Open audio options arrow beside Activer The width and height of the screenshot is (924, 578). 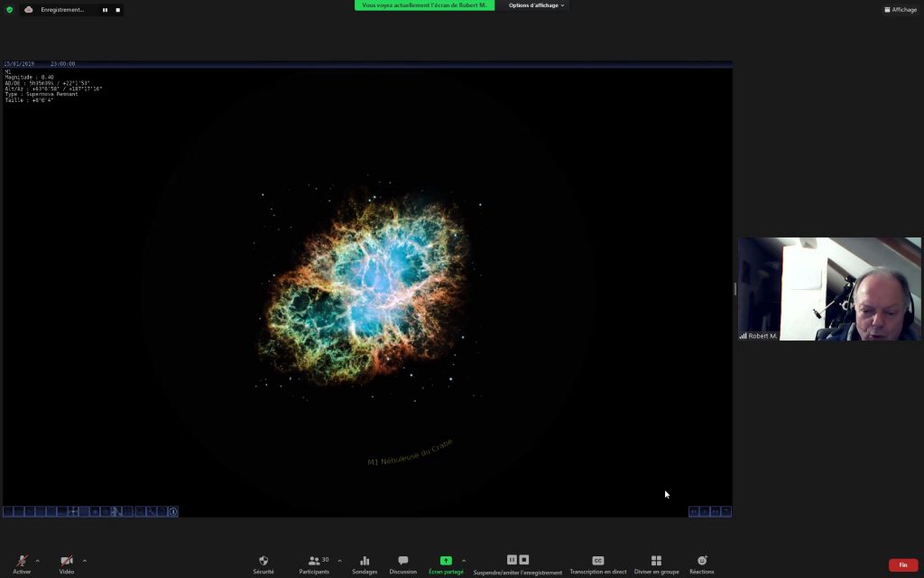[38, 561]
